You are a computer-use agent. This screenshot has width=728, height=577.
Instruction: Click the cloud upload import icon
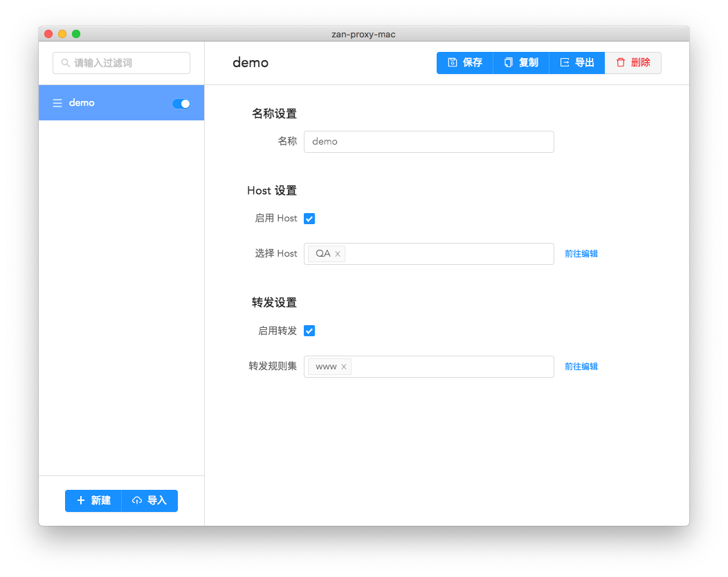click(137, 500)
